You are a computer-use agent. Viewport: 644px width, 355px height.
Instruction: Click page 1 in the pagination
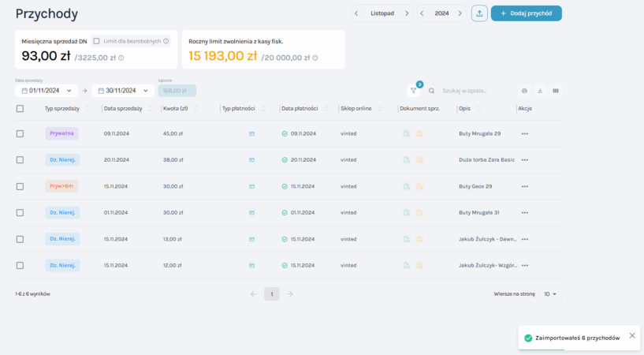(271, 294)
